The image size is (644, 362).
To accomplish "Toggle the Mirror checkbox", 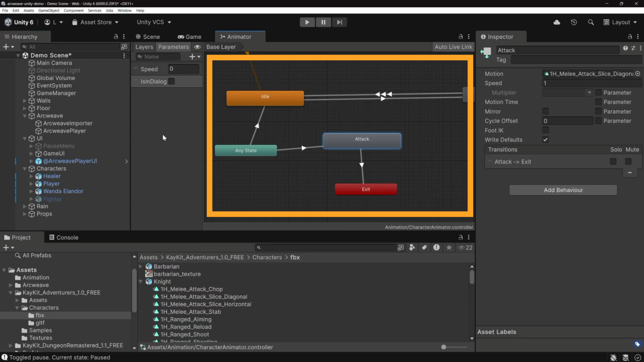I will (x=545, y=111).
